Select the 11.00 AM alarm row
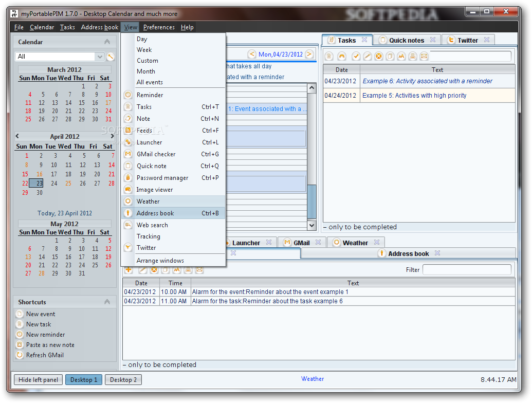The height and width of the screenshot is (403, 532). tap(319, 301)
